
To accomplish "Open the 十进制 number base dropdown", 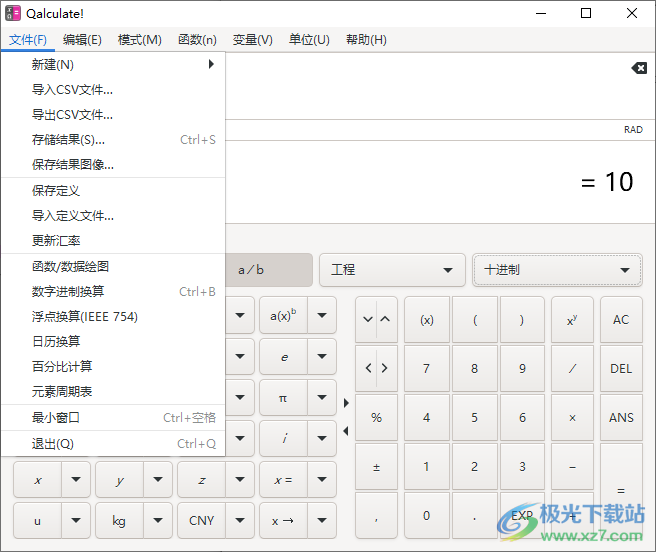I will tap(557, 270).
